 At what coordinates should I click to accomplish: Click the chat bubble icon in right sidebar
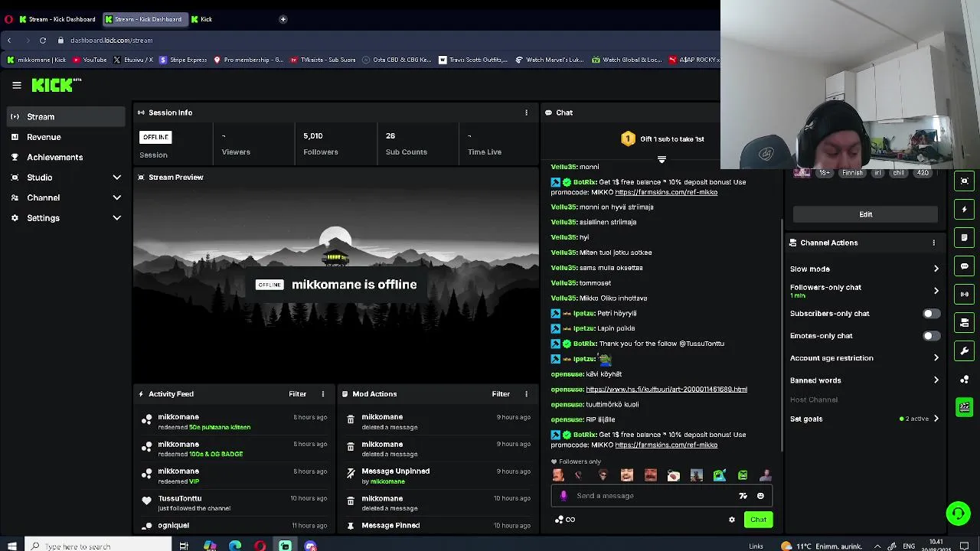point(965,266)
